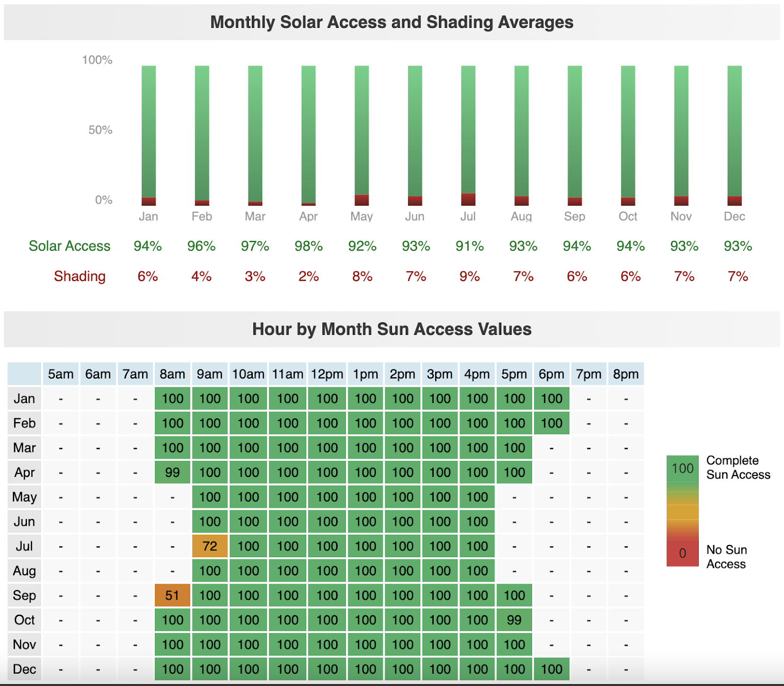Select the 98% solar access value
This screenshot has height=686, width=784.
click(x=308, y=246)
